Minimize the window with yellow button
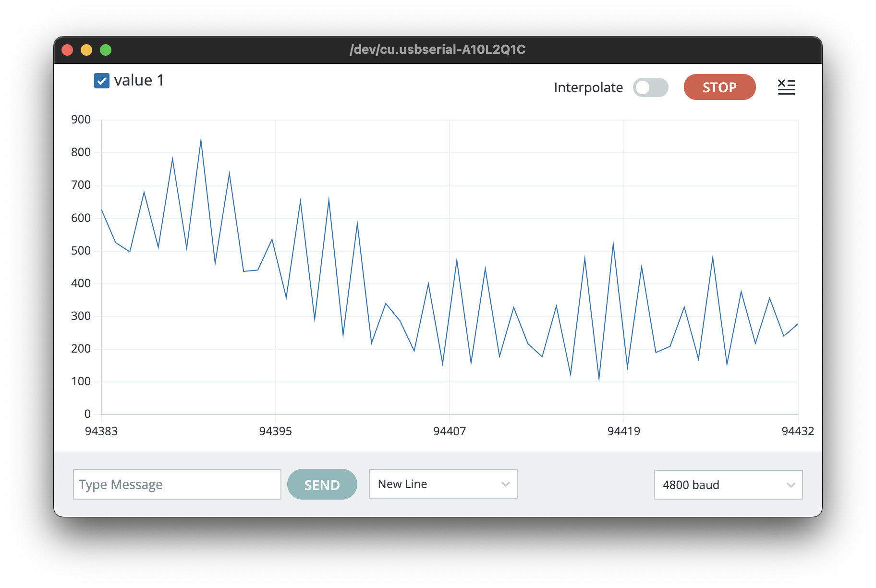This screenshot has width=876, height=588. [x=86, y=50]
